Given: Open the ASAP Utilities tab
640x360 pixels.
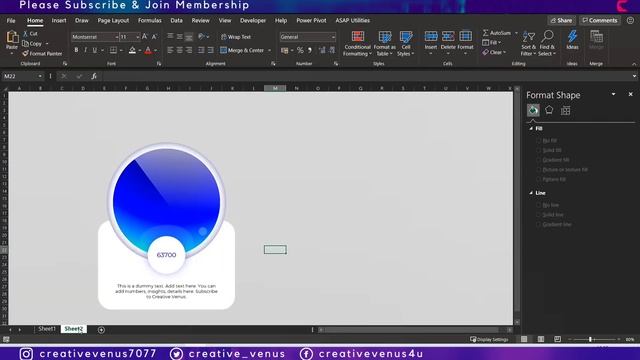Looking at the screenshot, I should (x=353, y=20).
